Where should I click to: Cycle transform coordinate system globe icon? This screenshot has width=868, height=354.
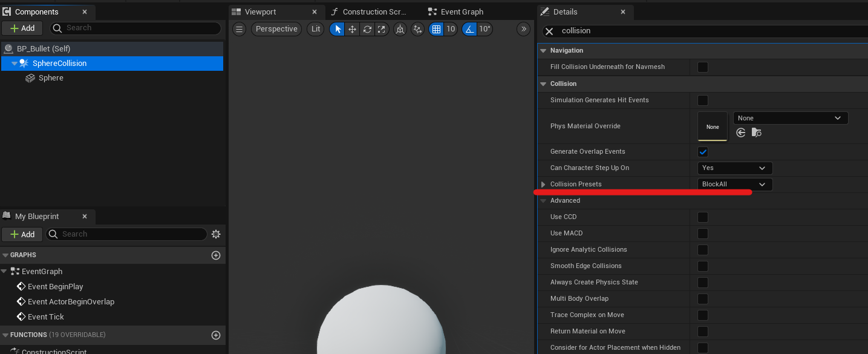point(400,29)
